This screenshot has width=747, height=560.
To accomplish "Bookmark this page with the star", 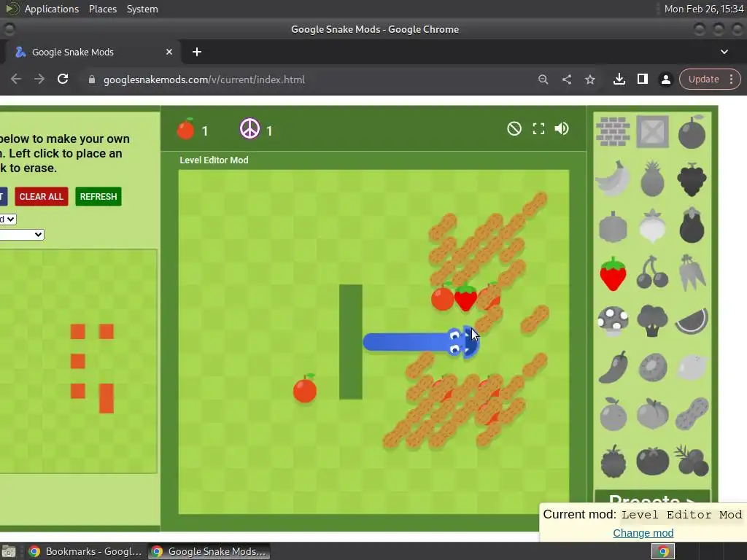I will click(589, 79).
